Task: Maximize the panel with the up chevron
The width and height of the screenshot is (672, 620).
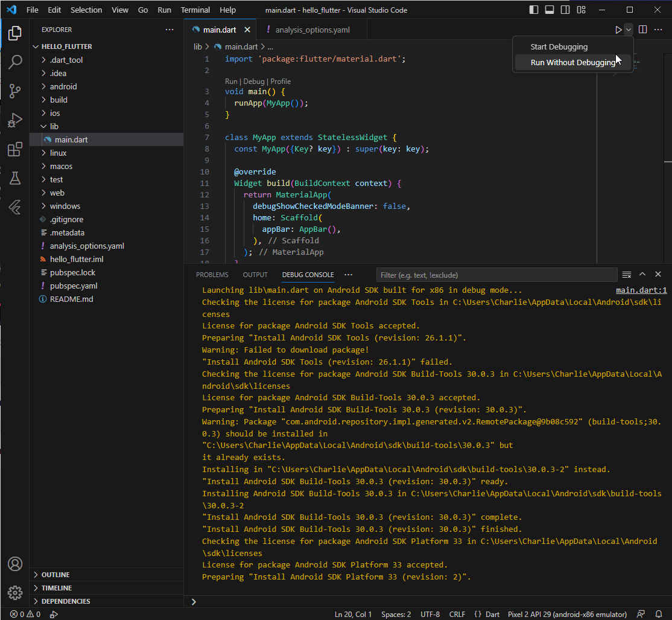Action: (x=642, y=275)
